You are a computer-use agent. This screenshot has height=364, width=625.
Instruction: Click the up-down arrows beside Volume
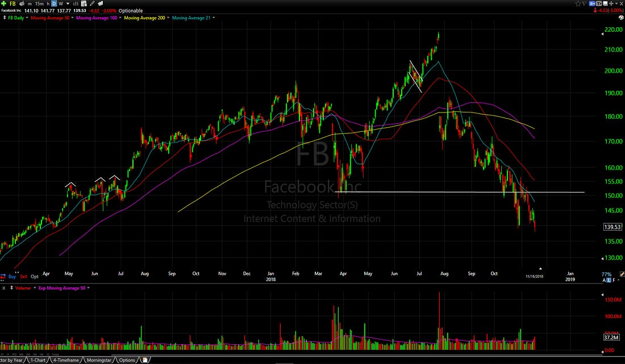pos(11,288)
